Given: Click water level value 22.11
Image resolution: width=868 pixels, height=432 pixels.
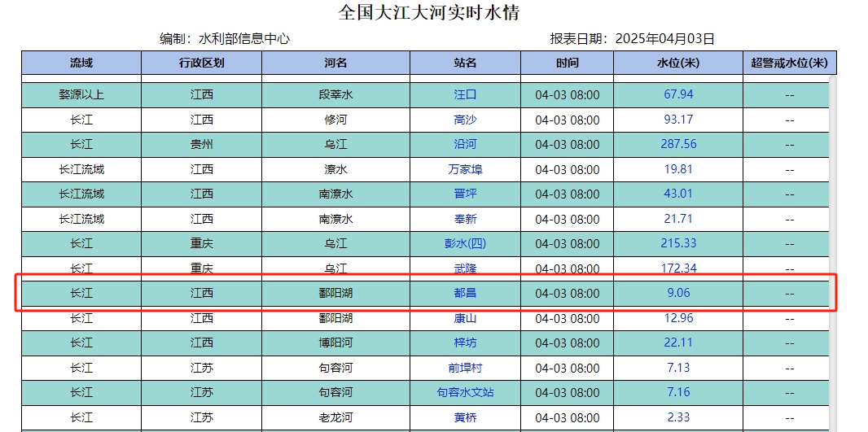Looking at the screenshot, I should coord(678,343).
